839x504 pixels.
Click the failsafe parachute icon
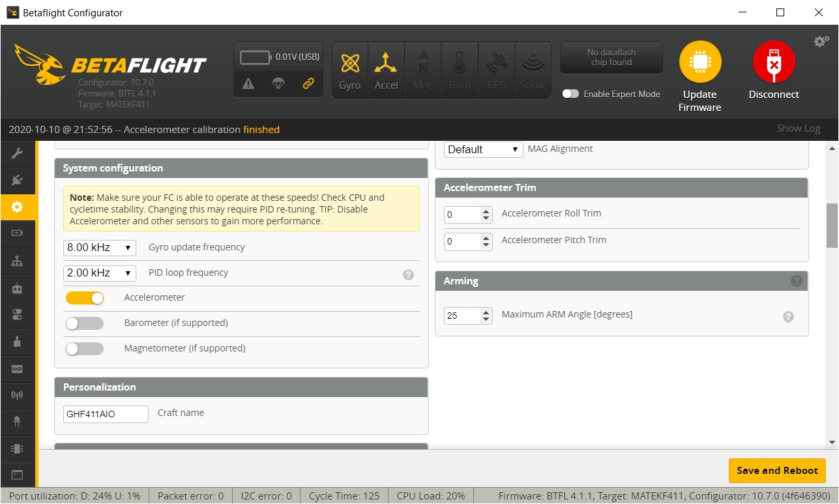point(278,83)
